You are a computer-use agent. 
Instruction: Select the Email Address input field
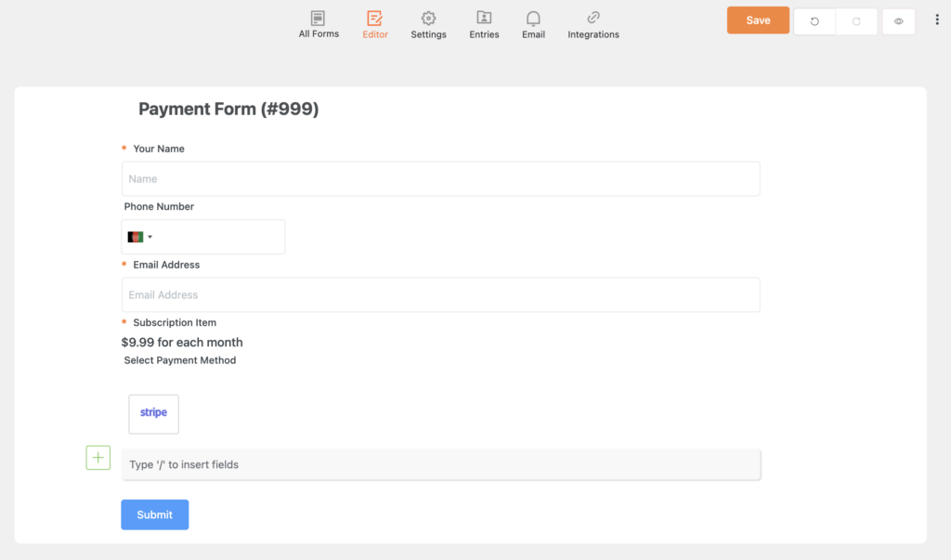coord(440,295)
